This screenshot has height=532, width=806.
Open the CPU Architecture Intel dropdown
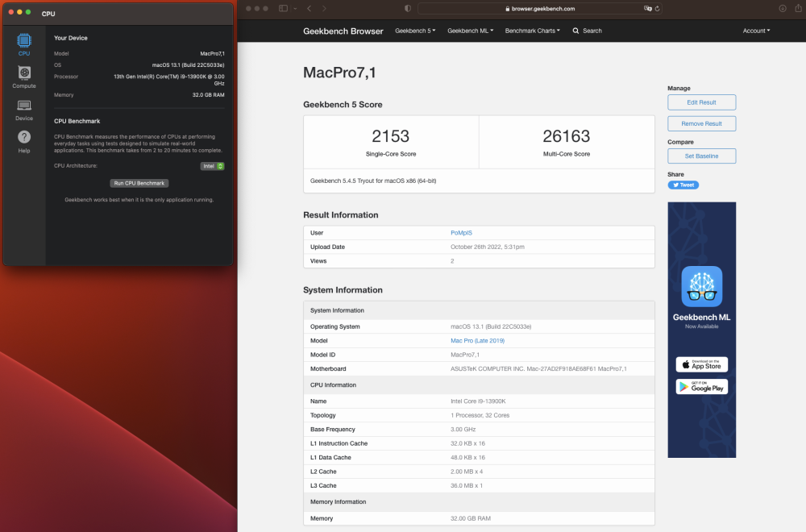(x=212, y=166)
